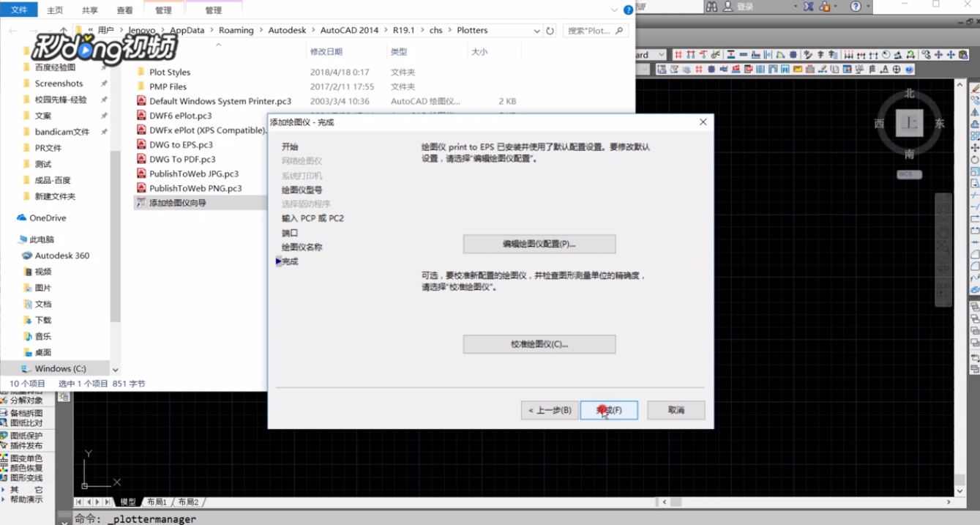Select Autodesk 360 in navigation pane
980x525 pixels.
[62, 256]
